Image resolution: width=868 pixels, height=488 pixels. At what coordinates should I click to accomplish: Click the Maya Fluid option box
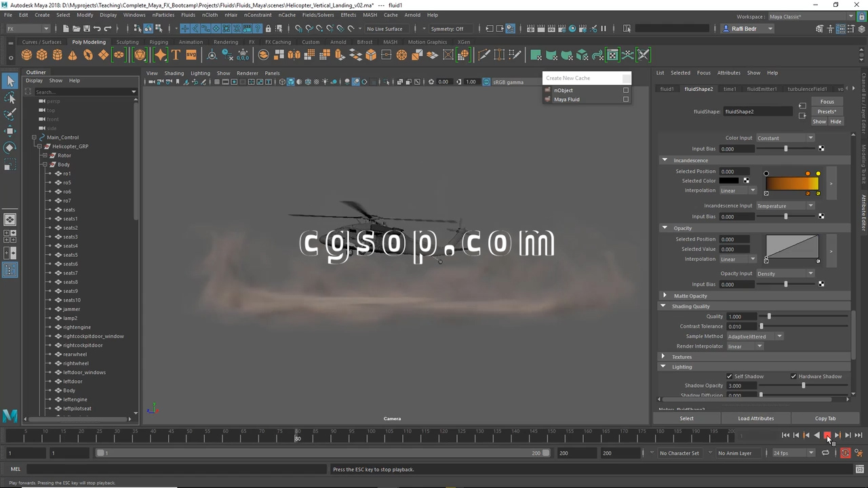[x=626, y=100]
